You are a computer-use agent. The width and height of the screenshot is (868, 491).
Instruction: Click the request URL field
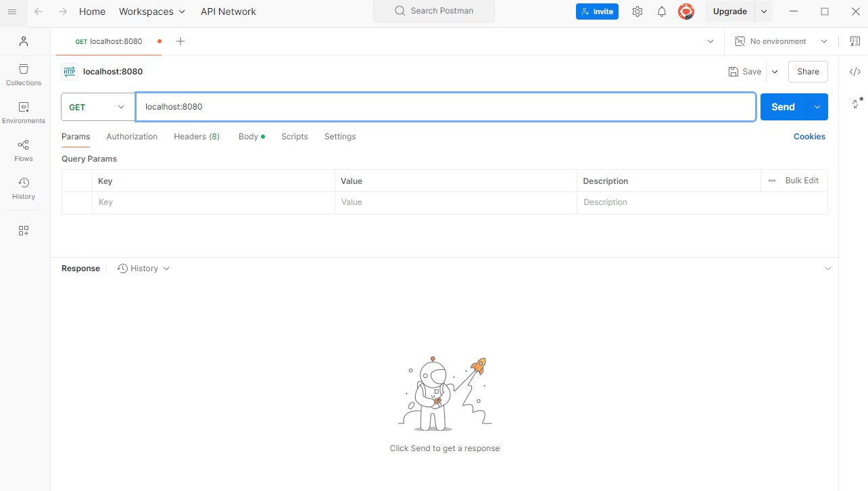(x=445, y=107)
